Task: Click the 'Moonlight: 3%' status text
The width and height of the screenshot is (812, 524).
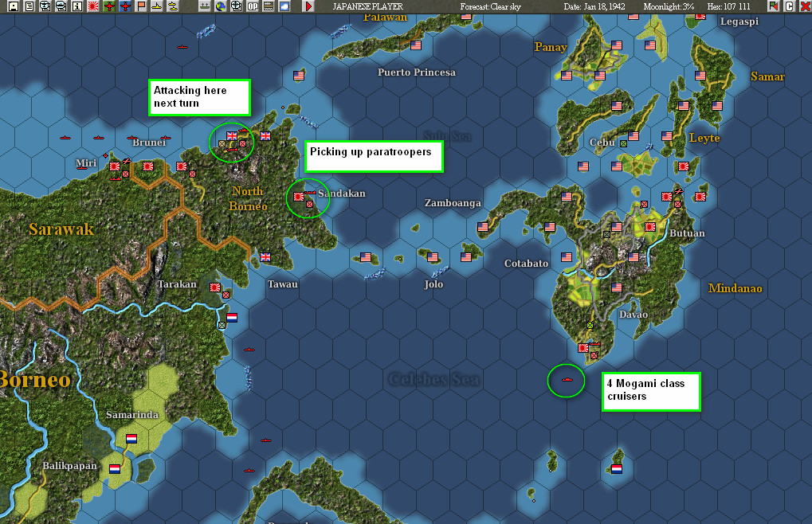Action: pos(669,6)
